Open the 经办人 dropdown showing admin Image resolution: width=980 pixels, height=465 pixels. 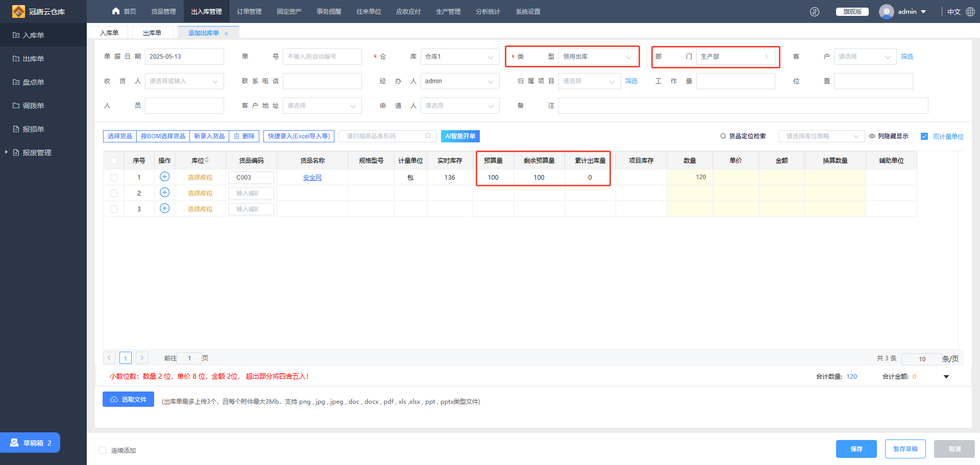coord(460,81)
